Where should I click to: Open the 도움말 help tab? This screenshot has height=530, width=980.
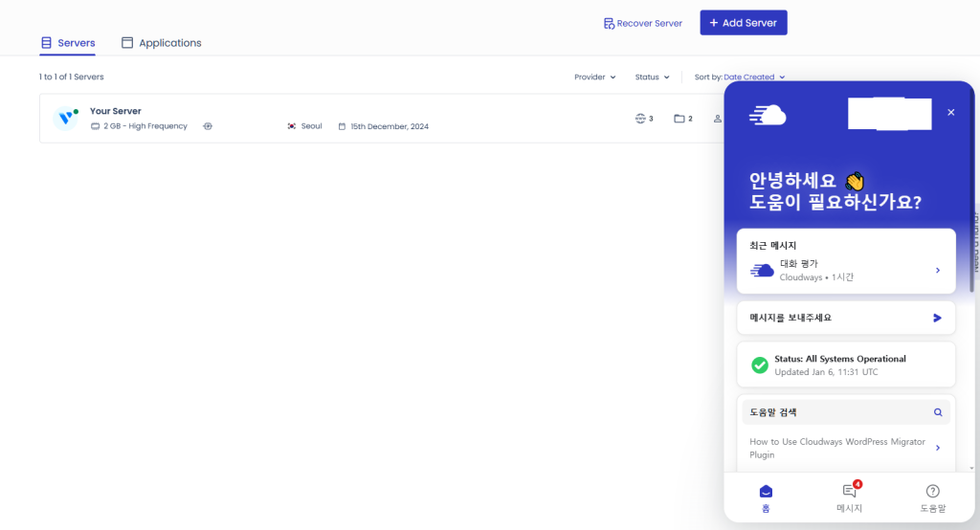click(x=932, y=497)
